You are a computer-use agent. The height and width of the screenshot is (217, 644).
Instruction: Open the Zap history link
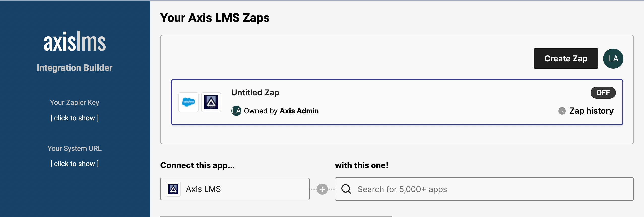591,111
